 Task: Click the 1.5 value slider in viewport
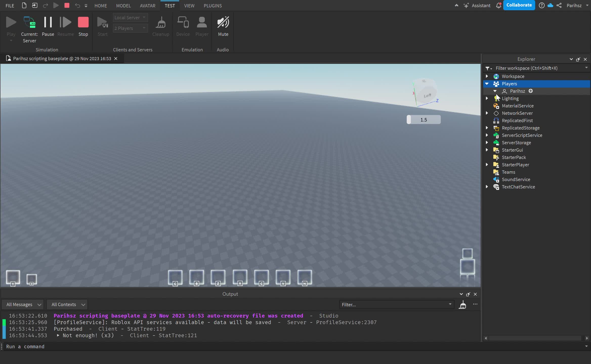pyautogui.click(x=424, y=119)
